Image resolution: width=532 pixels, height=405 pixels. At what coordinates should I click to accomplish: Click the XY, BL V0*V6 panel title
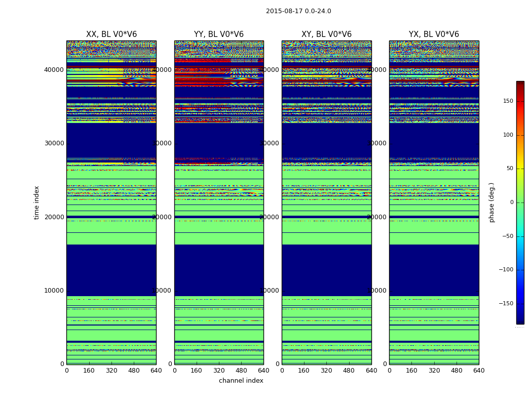coord(326,34)
